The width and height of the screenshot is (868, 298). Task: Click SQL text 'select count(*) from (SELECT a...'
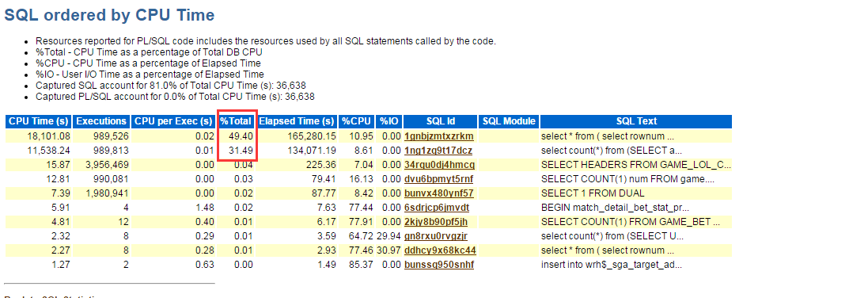[612, 151]
